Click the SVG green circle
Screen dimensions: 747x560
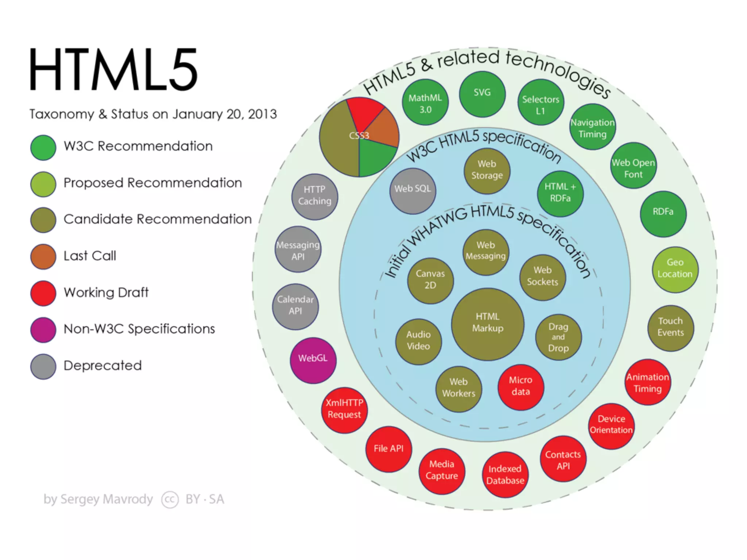(x=482, y=94)
